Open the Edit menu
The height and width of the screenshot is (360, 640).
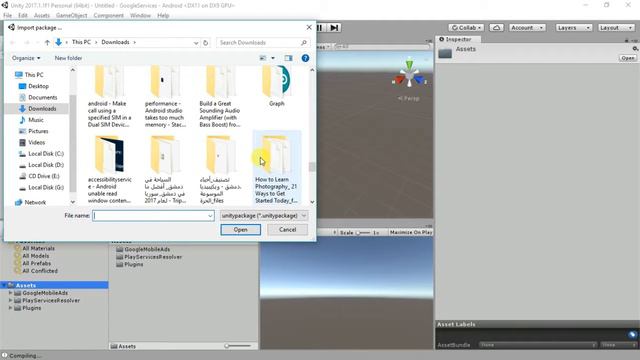tap(22, 16)
